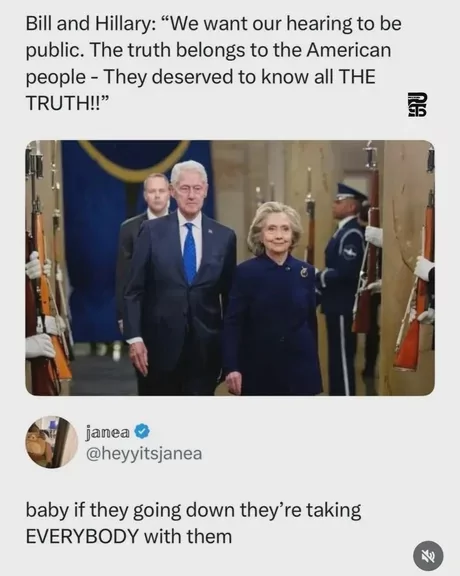Click the blue verified badge beside janea
Image resolution: width=460 pixels, height=576 pixels.
coord(142,431)
